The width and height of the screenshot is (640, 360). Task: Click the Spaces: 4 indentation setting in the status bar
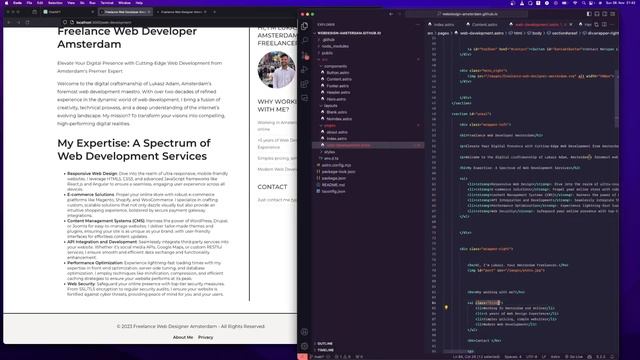pyautogui.click(x=513, y=357)
